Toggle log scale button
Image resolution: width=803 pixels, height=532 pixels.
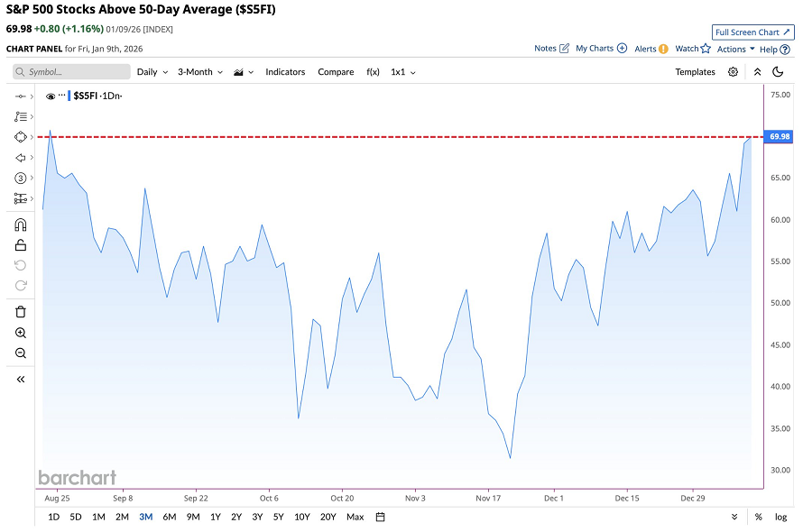click(781, 517)
